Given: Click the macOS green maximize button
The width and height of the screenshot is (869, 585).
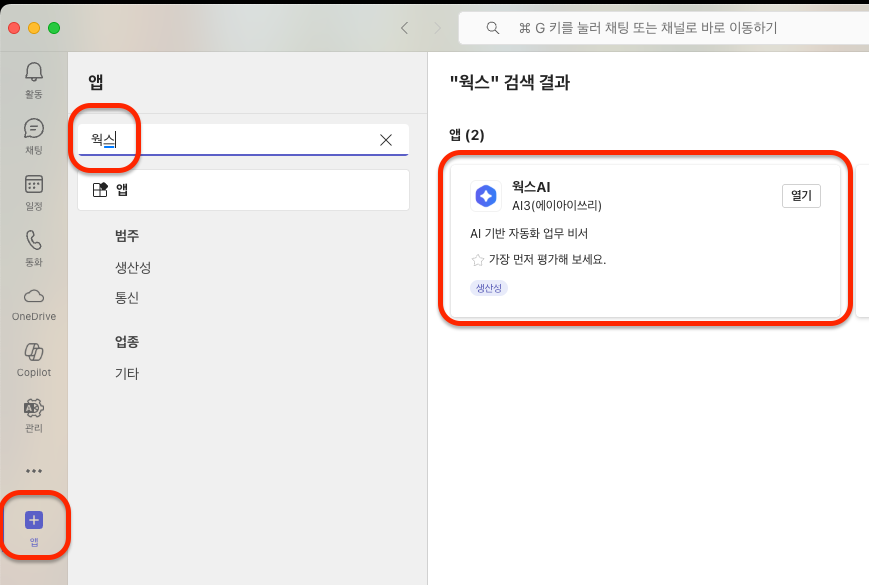Looking at the screenshot, I should pos(54,28).
